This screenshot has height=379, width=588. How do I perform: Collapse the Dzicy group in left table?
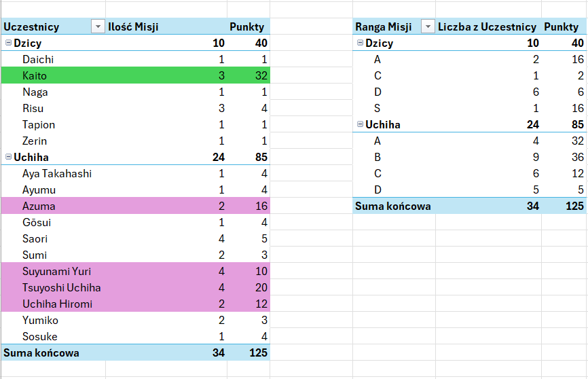tap(8, 43)
